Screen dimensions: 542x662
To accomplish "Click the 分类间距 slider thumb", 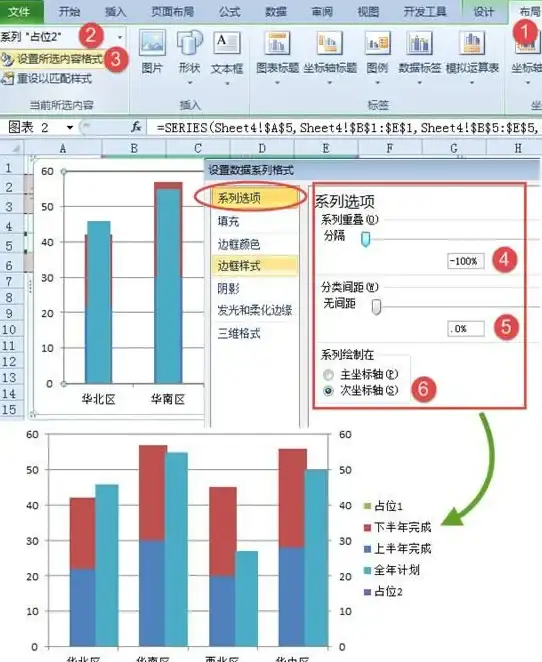I will [x=376, y=307].
